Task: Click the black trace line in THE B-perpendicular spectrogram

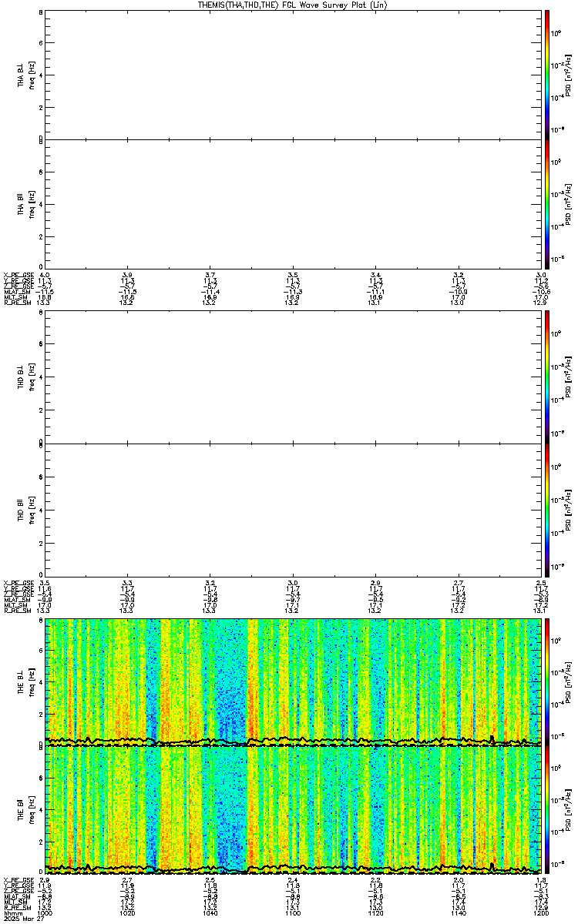Action: point(293,739)
